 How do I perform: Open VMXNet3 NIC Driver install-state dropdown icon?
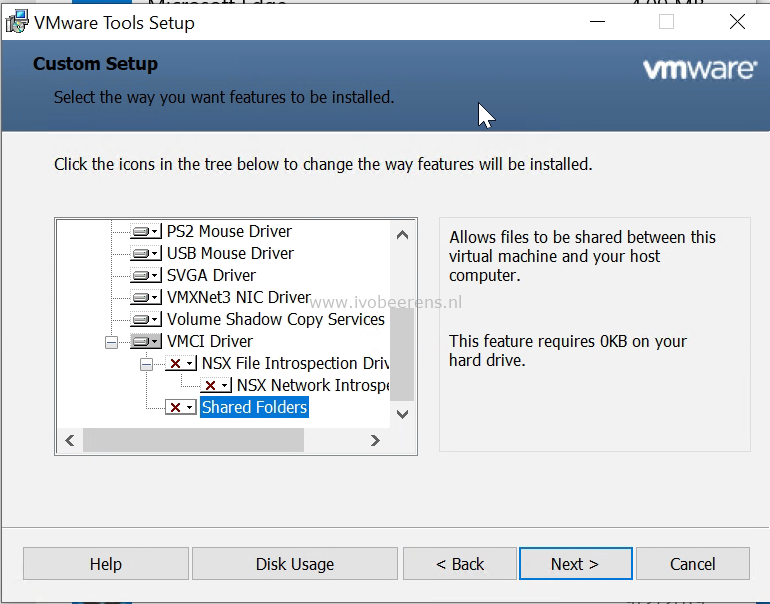(146, 298)
